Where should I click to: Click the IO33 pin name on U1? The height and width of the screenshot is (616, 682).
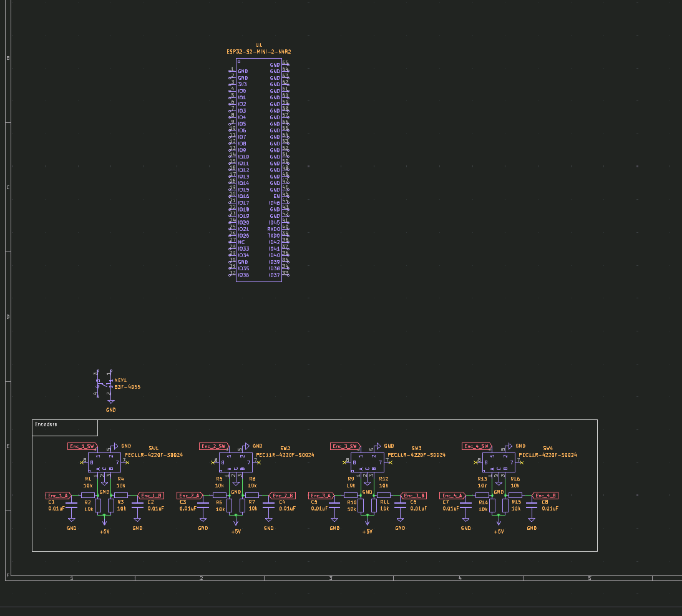pos(243,249)
